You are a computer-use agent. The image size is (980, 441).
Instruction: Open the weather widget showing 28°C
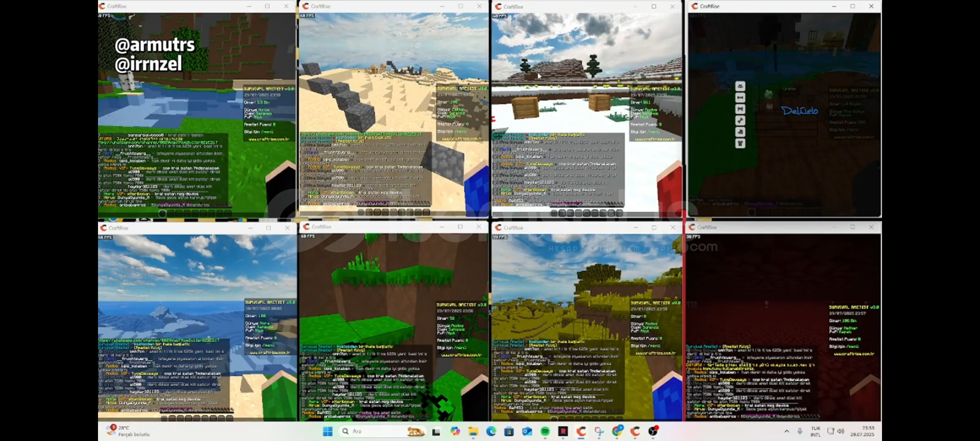[129, 431]
